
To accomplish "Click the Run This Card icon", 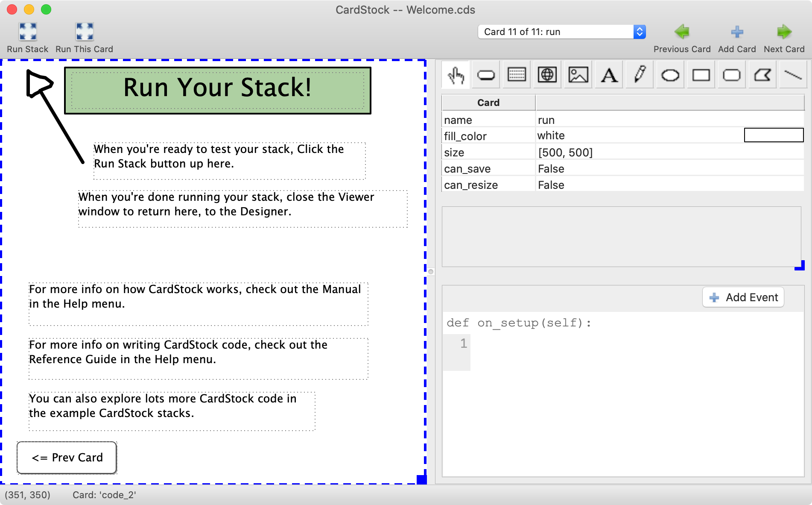I will (85, 32).
